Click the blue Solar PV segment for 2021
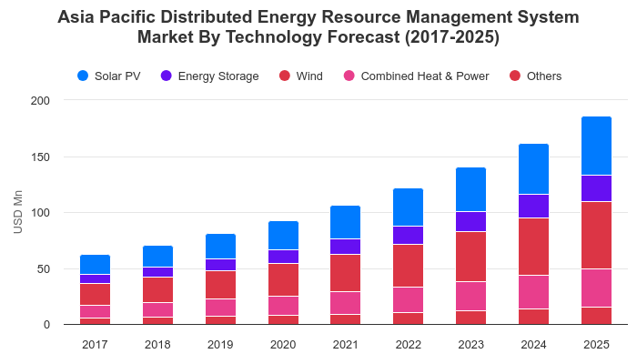This screenshot has width=637, height=364. [x=345, y=222]
